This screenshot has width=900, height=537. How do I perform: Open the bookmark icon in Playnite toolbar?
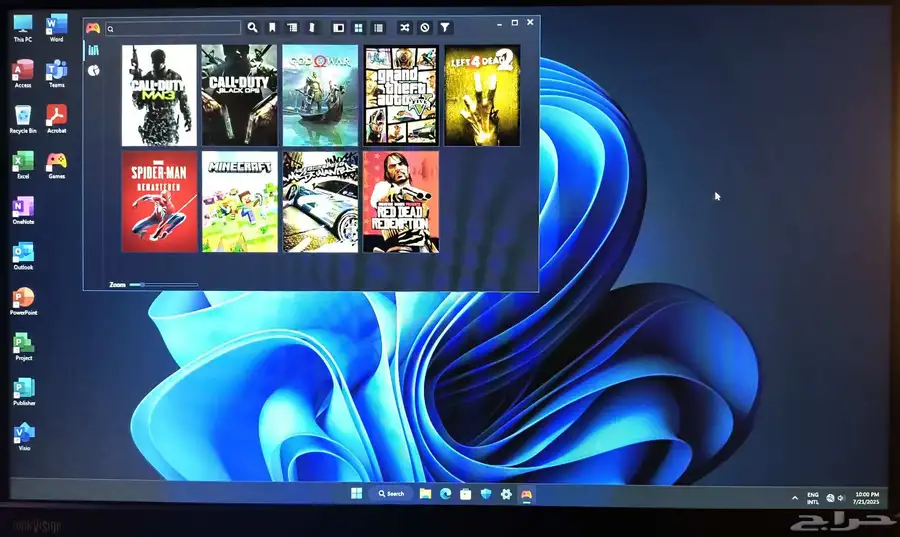pos(273,28)
